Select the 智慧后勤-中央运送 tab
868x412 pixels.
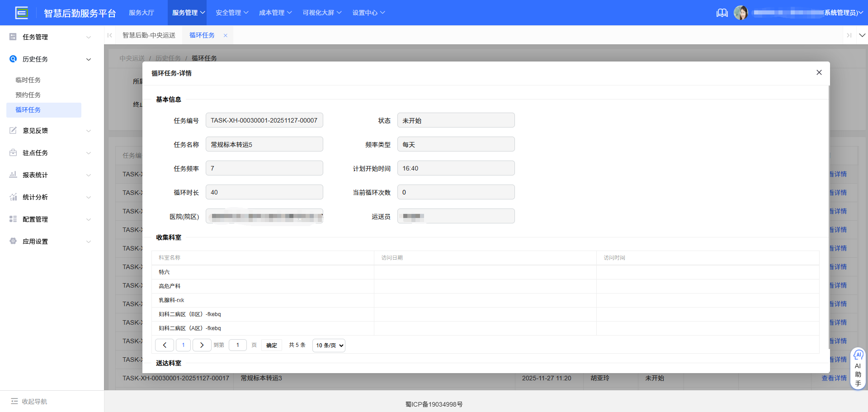149,35
